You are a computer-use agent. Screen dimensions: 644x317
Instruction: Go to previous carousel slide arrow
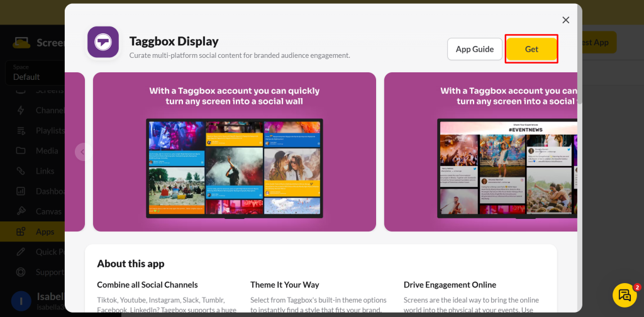82,152
